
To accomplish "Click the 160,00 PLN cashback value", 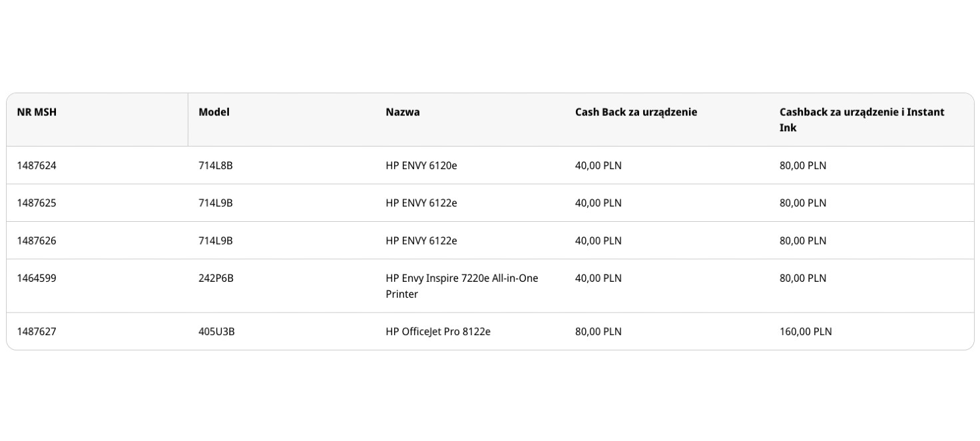I will (806, 331).
